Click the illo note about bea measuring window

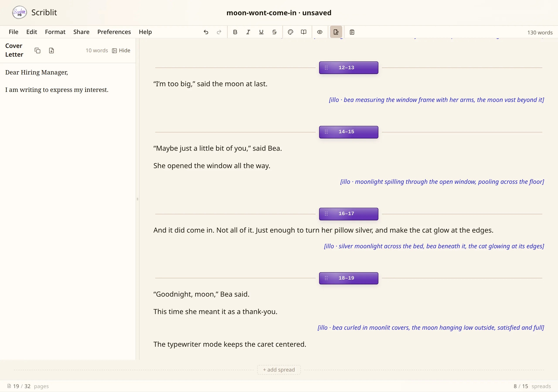[437, 100]
